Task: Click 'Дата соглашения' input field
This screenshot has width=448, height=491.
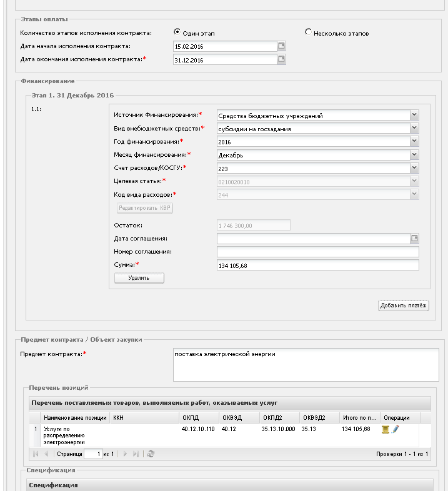Action: 313,239
